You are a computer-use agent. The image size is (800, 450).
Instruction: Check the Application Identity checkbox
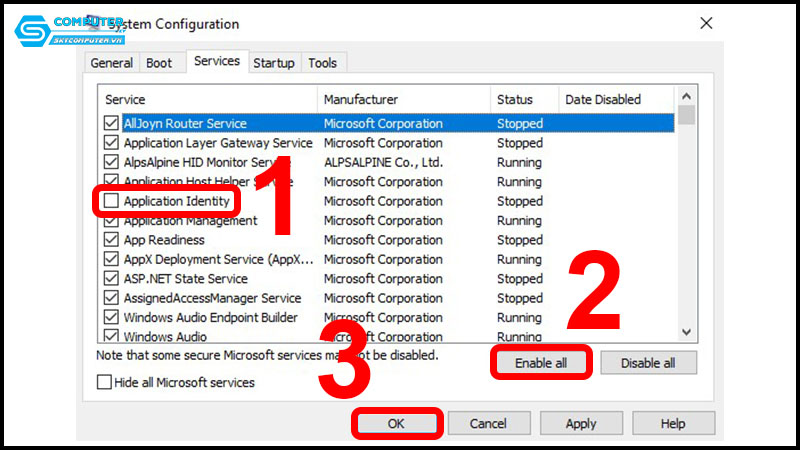click(110, 202)
